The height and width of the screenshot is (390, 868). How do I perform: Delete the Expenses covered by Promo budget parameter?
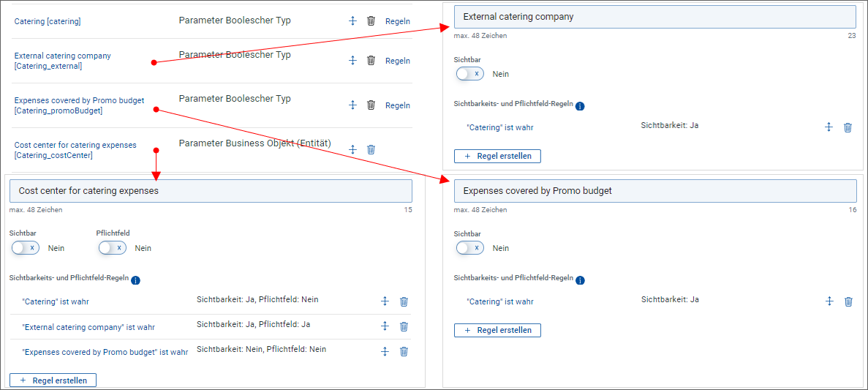371,105
